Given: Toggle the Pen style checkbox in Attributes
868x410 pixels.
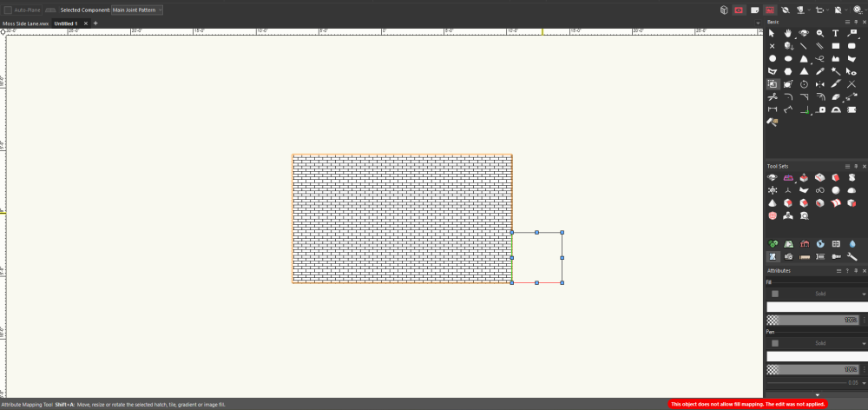Looking at the screenshot, I should [x=775, y=343].
